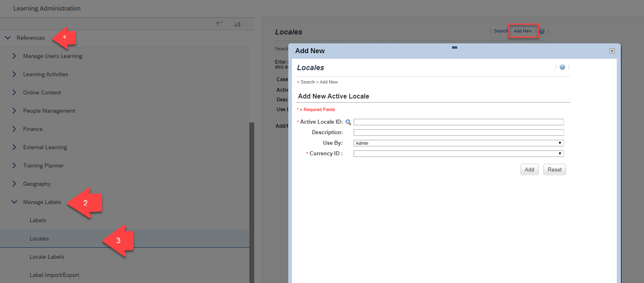Viewport: 644px width, 283px height.
Task: Focus the Description text field
Action: [458, 133]
